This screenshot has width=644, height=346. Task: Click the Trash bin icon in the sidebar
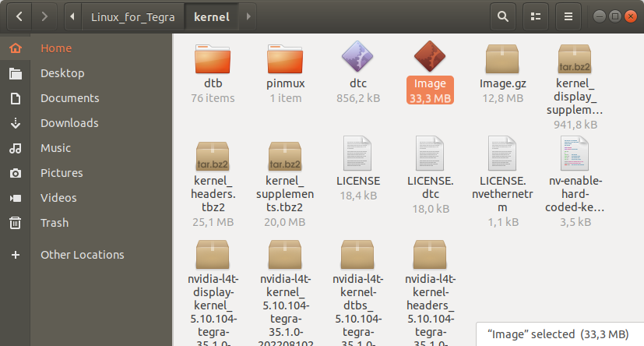[16, 223]
